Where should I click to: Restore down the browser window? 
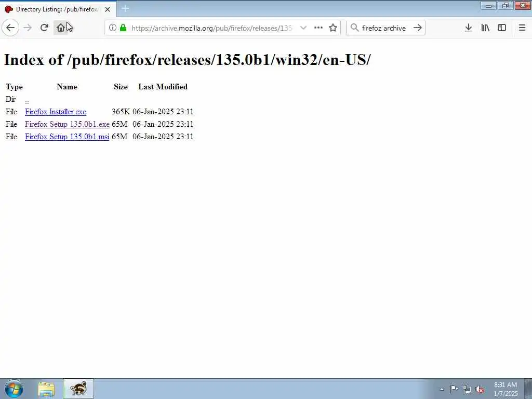[506, 5]
